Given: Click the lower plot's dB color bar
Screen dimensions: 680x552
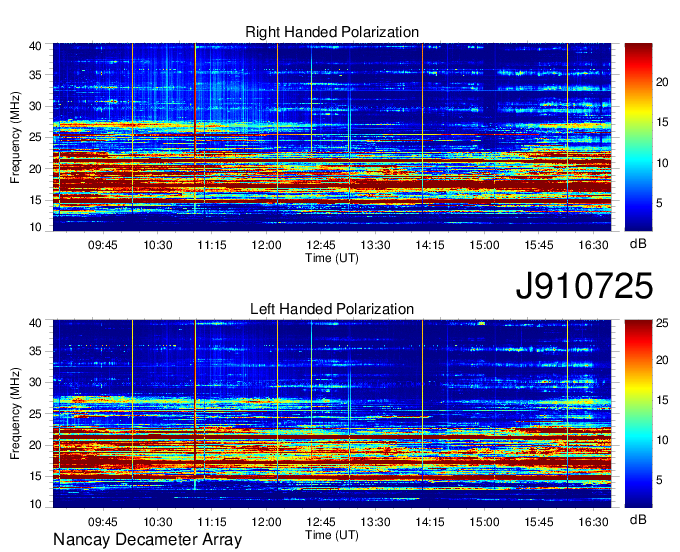Looking at the screenshot, I should (x=638, y=414).
